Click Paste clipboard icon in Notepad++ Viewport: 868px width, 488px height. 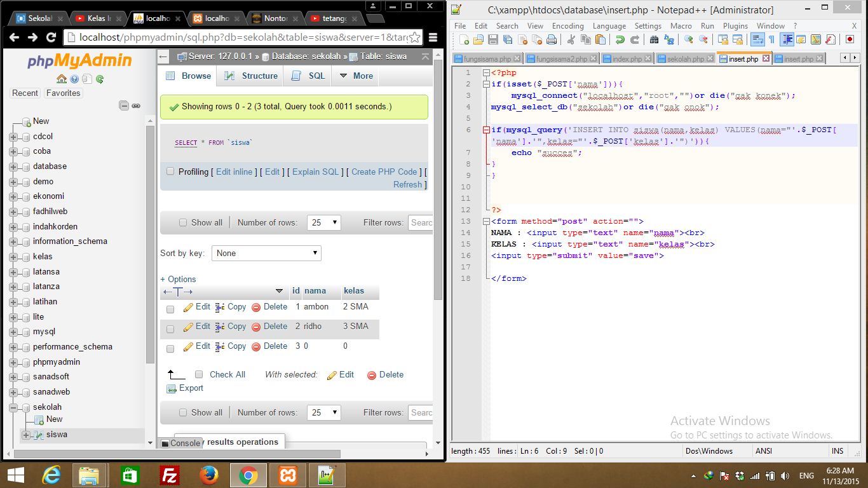600,39
